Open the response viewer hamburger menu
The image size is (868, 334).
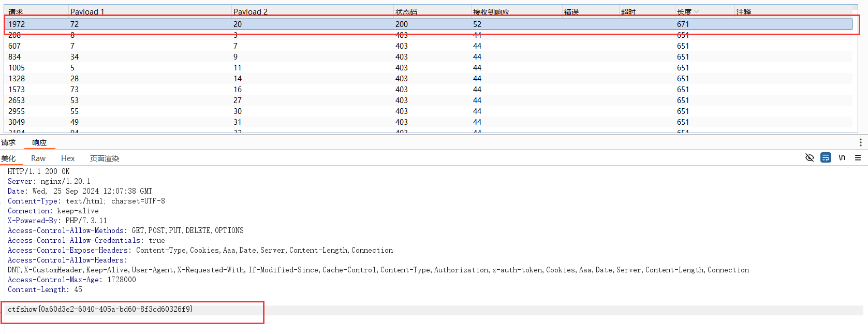[x=858, y=158]
